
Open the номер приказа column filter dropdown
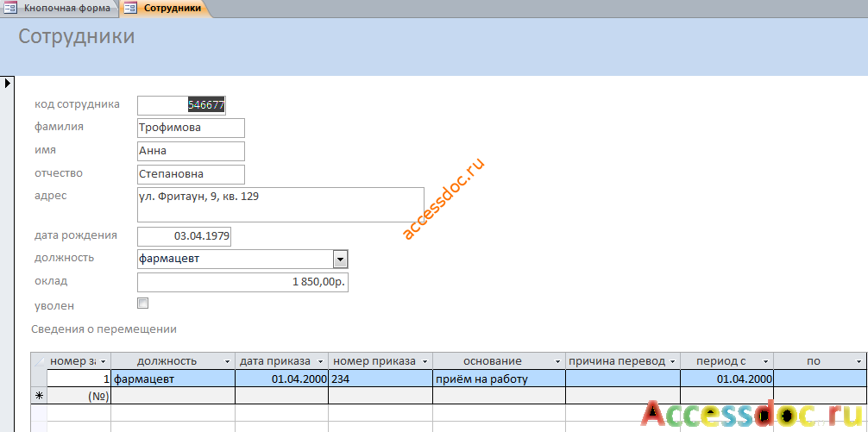(x=425, y=361)
